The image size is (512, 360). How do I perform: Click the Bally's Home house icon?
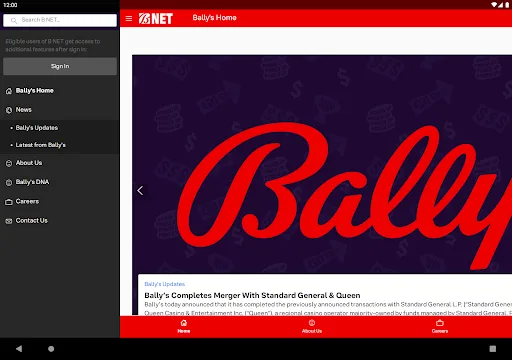(9, 91)
